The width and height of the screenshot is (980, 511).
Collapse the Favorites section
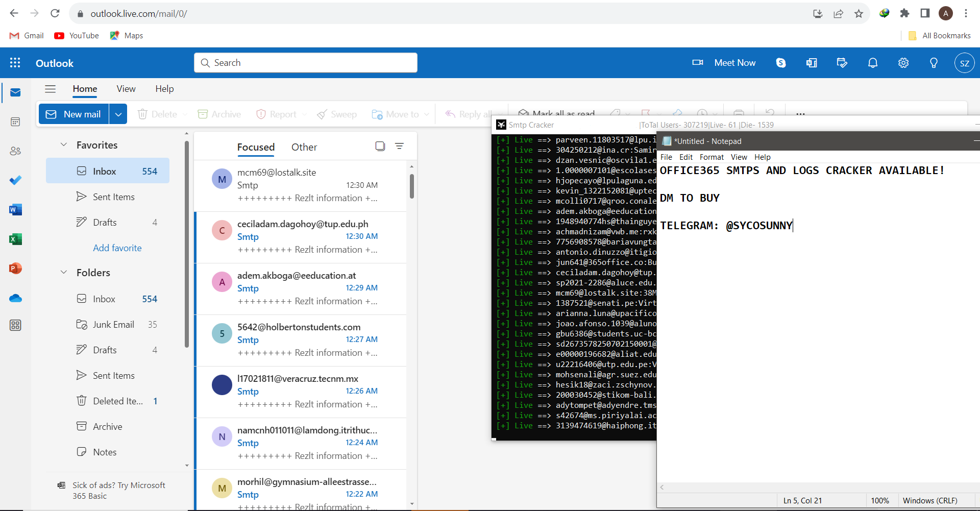click(64, 145)
